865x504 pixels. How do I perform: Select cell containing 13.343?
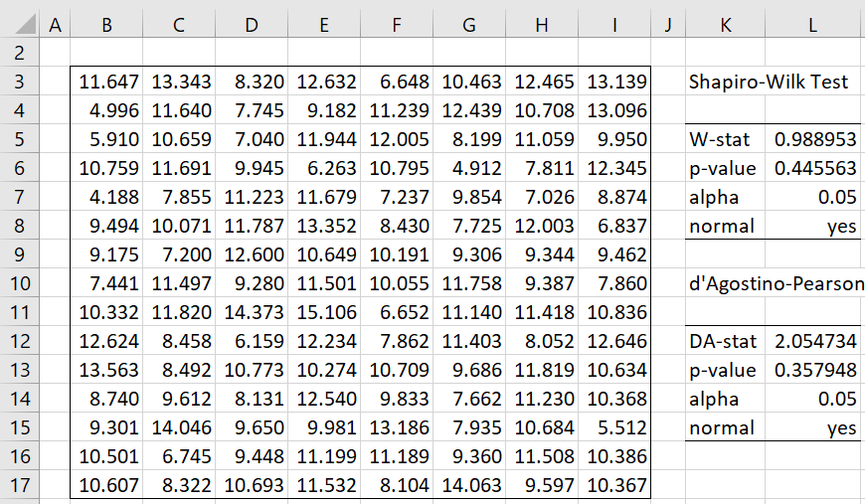pyautogui.click(x=179, y=82)
